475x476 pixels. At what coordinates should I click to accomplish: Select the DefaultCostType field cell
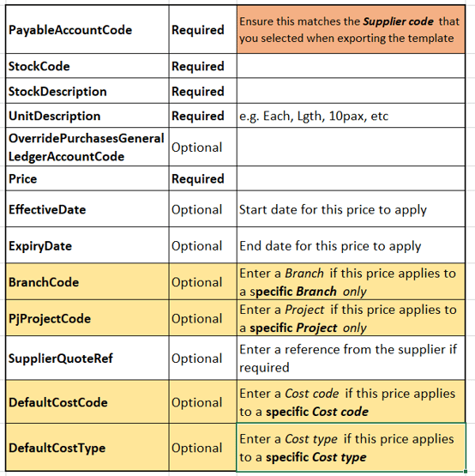(x=87, y=447)
